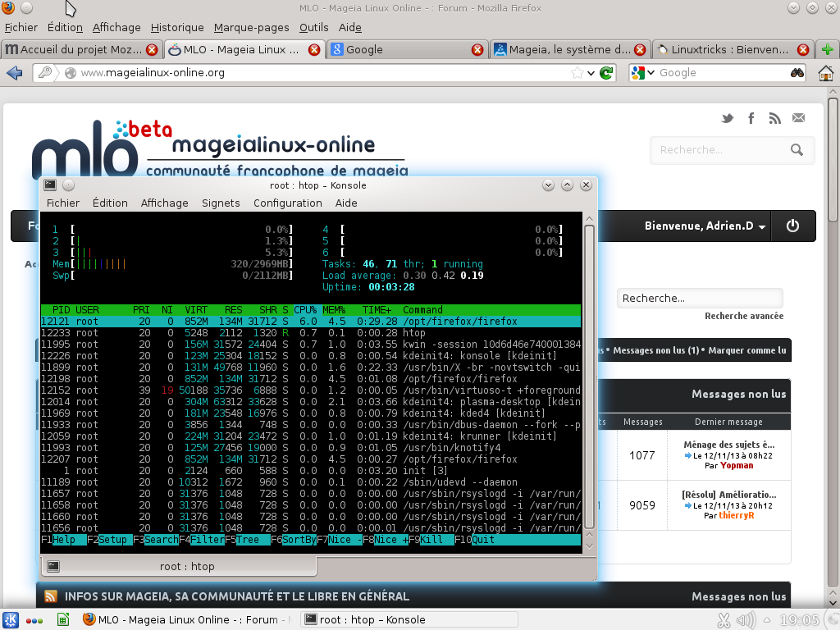Open author thierryR profile link
Viewport: 840px width, 630px height.
pyautogui.click(x=737, y=515)
